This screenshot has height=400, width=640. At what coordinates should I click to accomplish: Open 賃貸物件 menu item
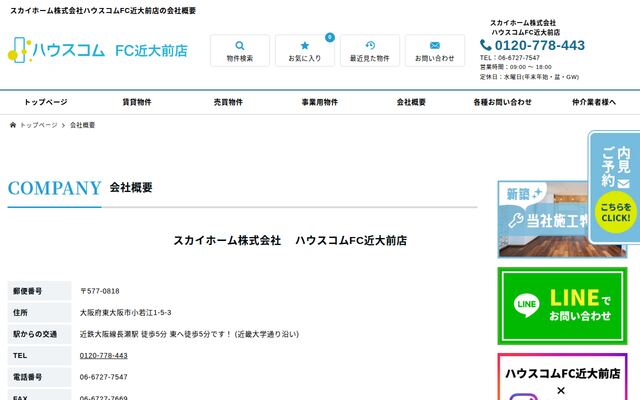coord(137,102)
